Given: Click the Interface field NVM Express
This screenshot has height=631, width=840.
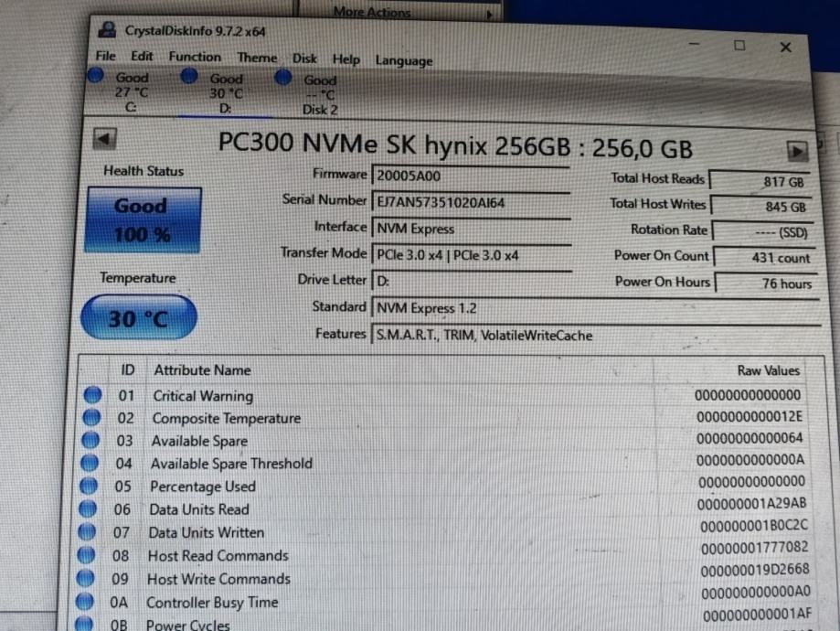Looking at the screenshot, I should 471,229.
